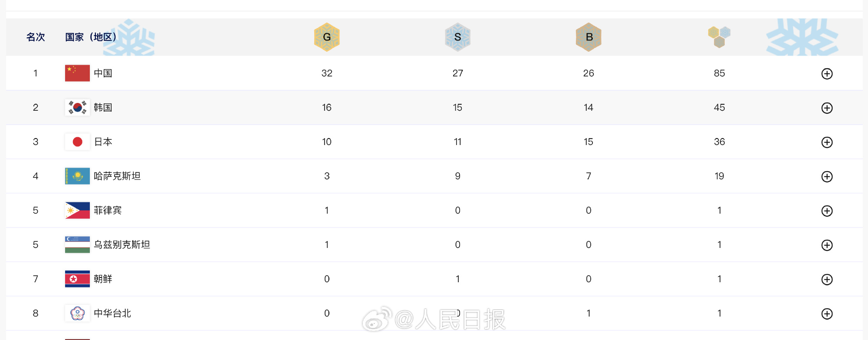Viewport: 868px width, 340px height.
Task: Expand the 乌兹别克斯坦 row details
Action: pyautogui.click(x=827, y=245)
